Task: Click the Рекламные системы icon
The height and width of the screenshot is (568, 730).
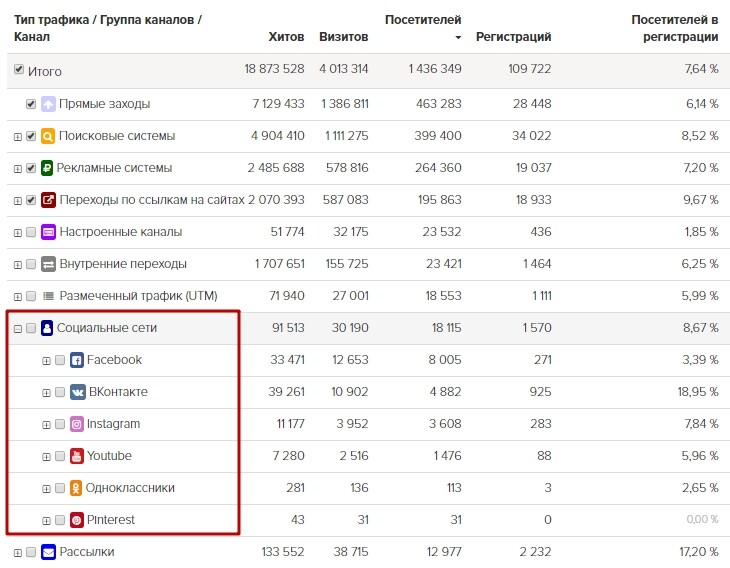Action: (47, 168)
